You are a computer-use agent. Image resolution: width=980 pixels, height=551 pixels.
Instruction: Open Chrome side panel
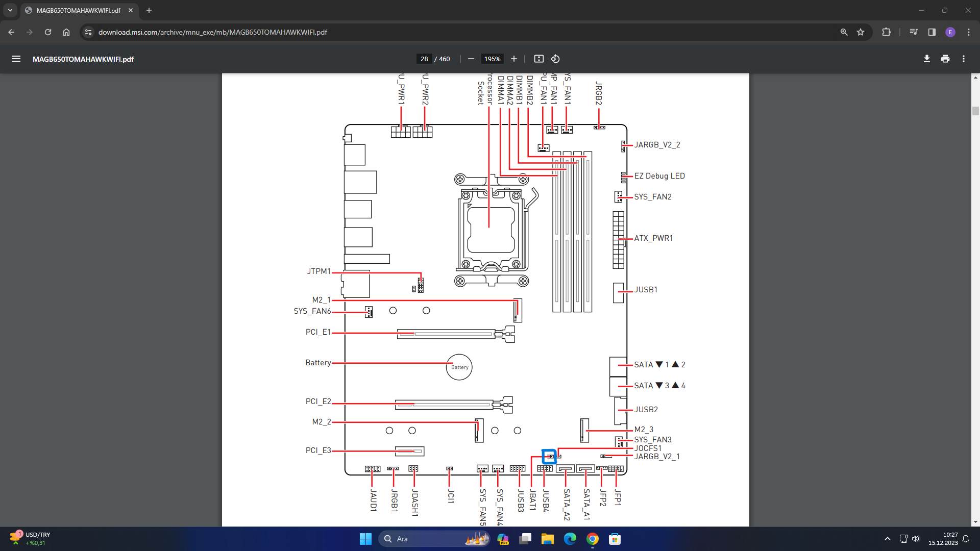[932, 32]
